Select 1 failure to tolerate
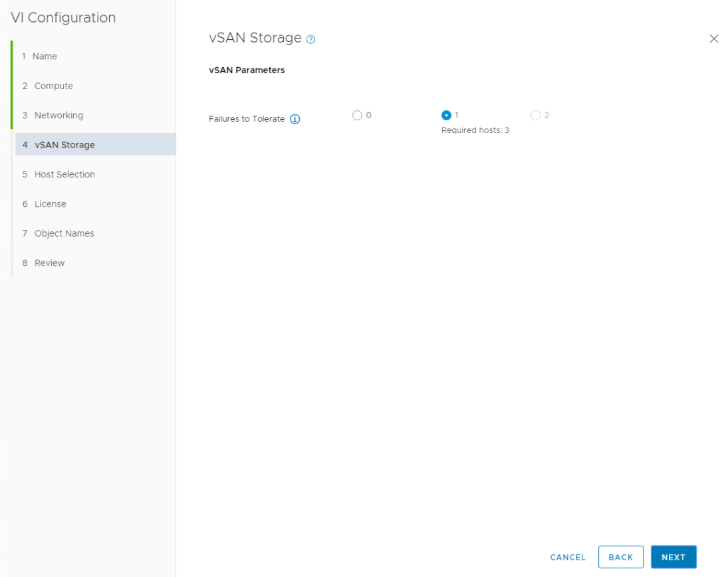 click(x=446, y=116)
